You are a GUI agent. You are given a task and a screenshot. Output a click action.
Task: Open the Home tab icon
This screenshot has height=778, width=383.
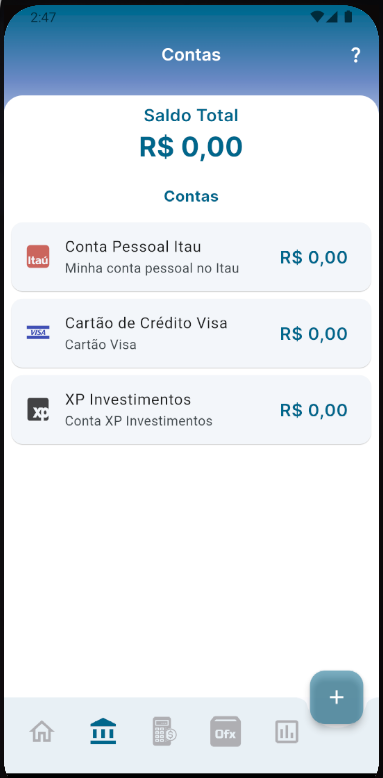pos(42,731)
